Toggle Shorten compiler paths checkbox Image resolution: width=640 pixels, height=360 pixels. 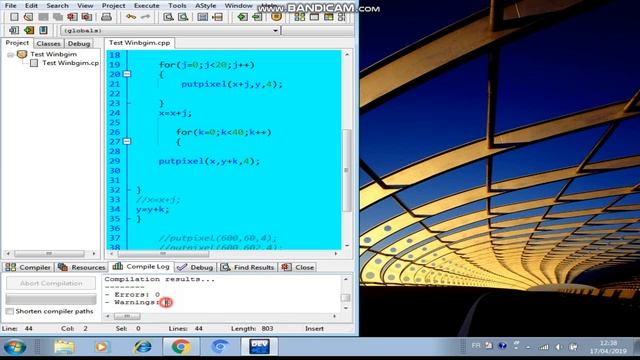(10, 311)
